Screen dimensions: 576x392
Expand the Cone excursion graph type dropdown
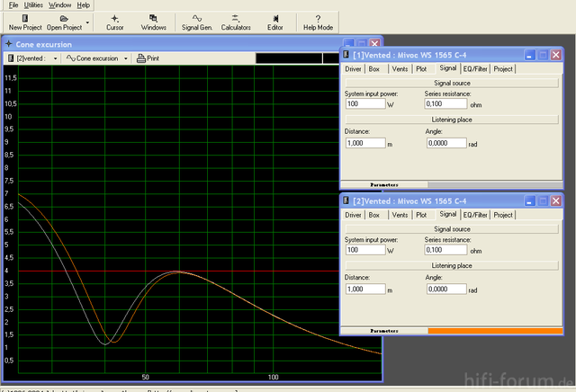(126, 58)
